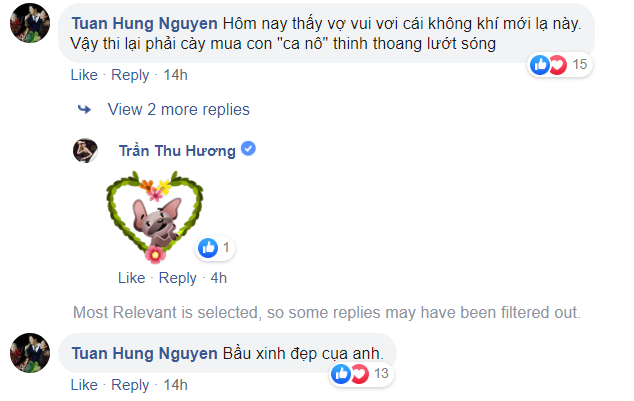Open Trần Thu Hương's profile name link
Viewport: 634px width, 401px height.
(178, 151)
